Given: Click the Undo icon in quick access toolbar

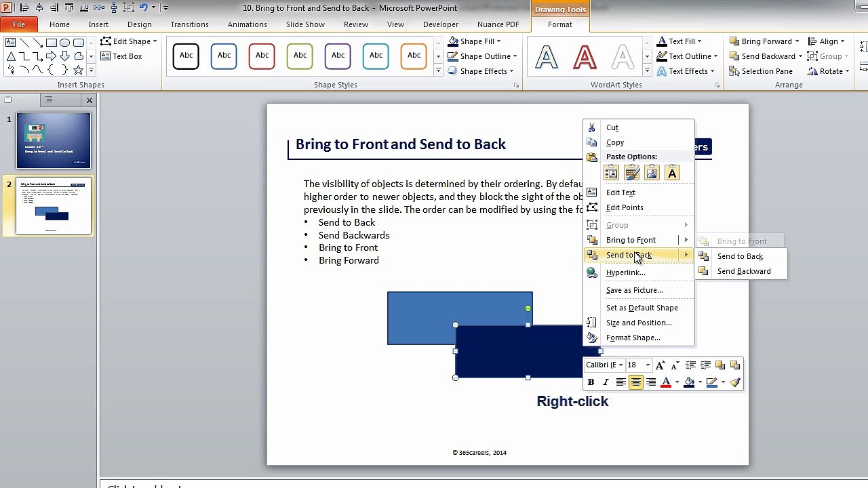Looking at the screenshot, I should (144, 7).
